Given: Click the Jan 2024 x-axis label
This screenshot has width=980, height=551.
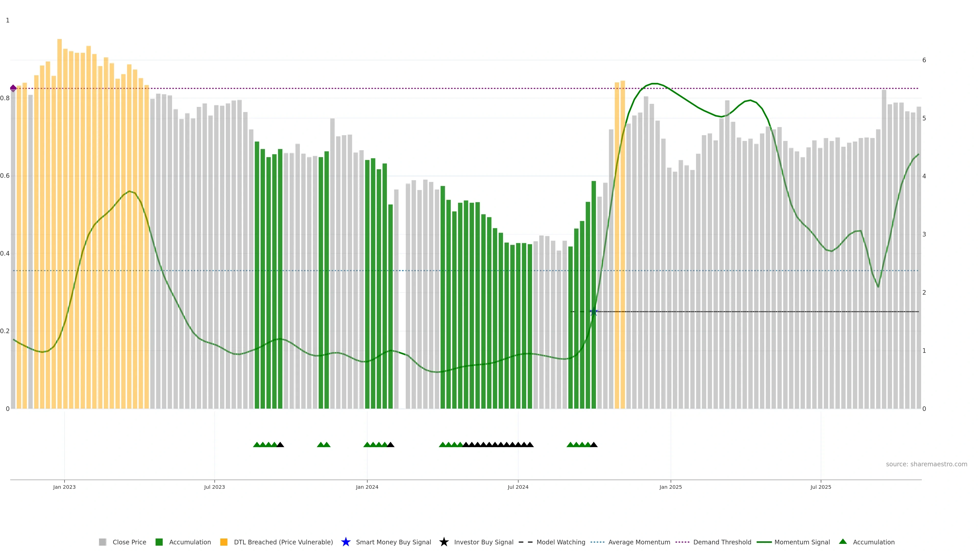Looking at the screenshot, I should [367, 487].
